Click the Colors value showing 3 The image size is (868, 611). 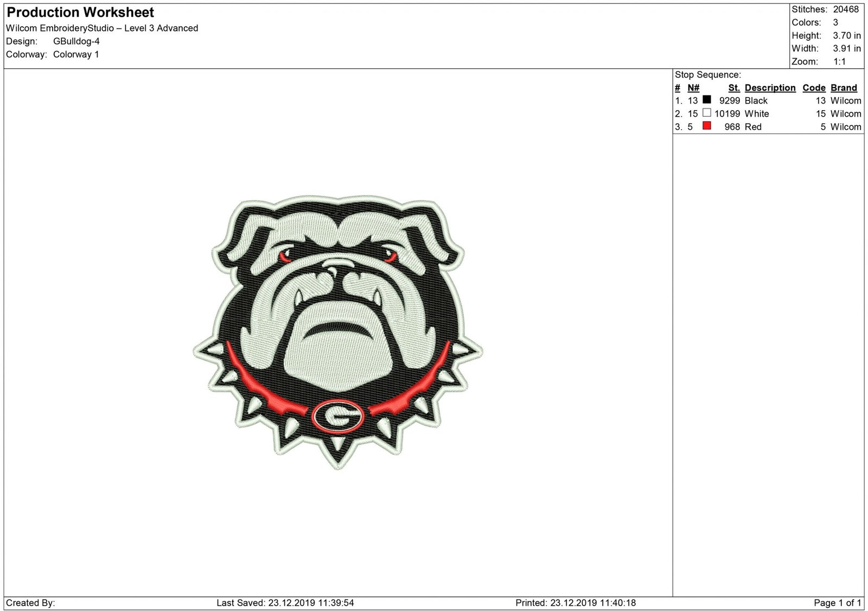[835, 22]
